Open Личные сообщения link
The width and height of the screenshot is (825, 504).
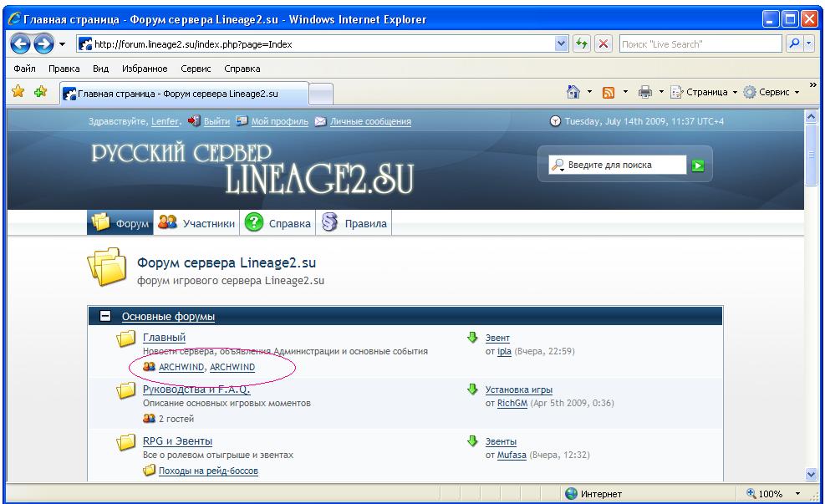370,121
